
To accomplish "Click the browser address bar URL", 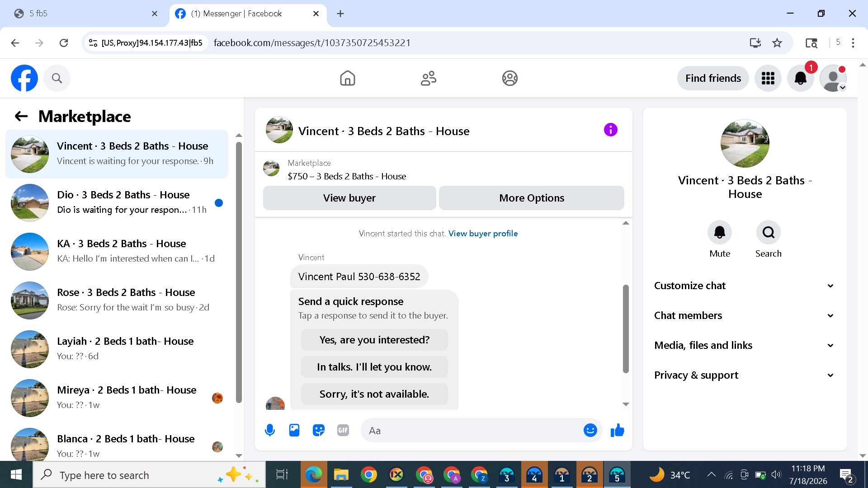I will (312, 43).
